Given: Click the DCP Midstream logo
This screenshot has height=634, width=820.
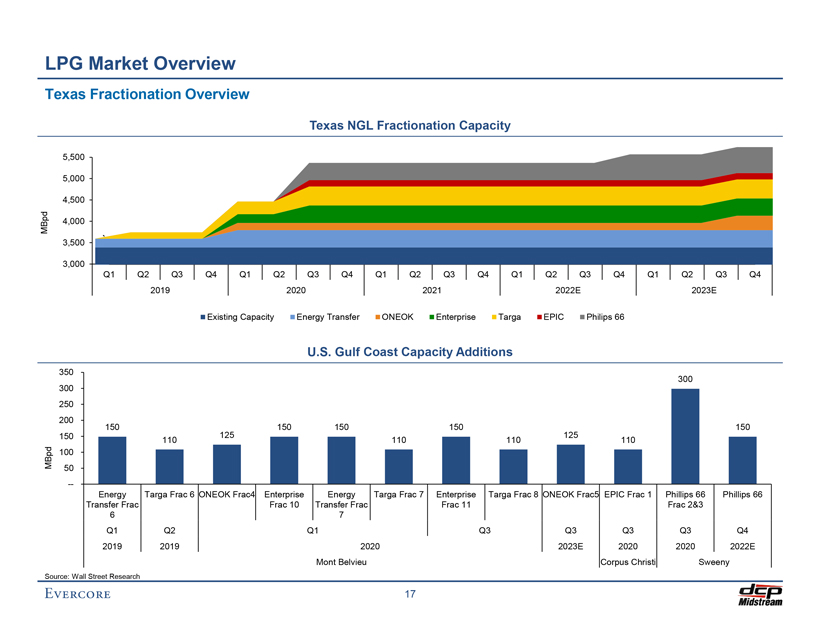Looking at the screenshot, I should pos(758,595).
